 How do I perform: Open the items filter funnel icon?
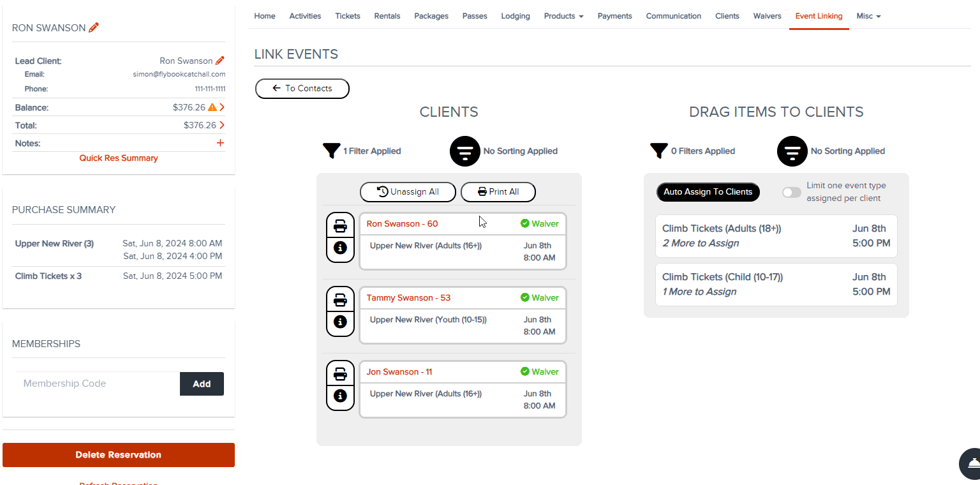659,151
